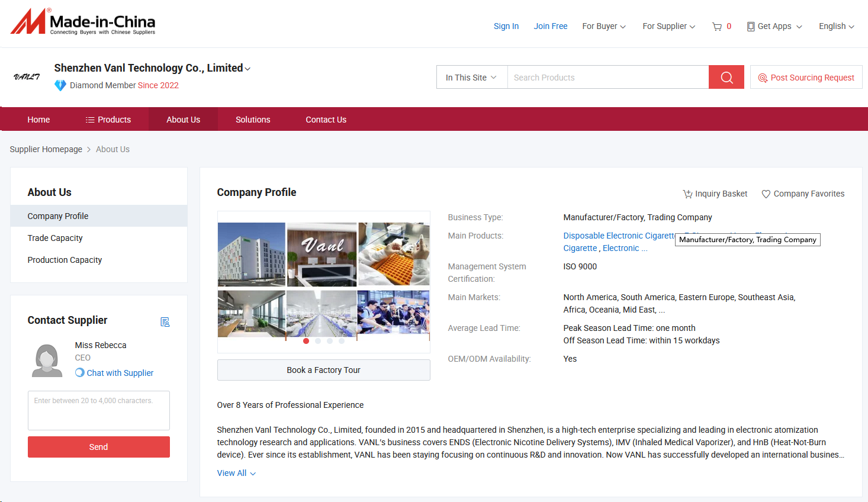
Task: Click the Inquiry Basket cart icon
Action: [x=687, y=194]
